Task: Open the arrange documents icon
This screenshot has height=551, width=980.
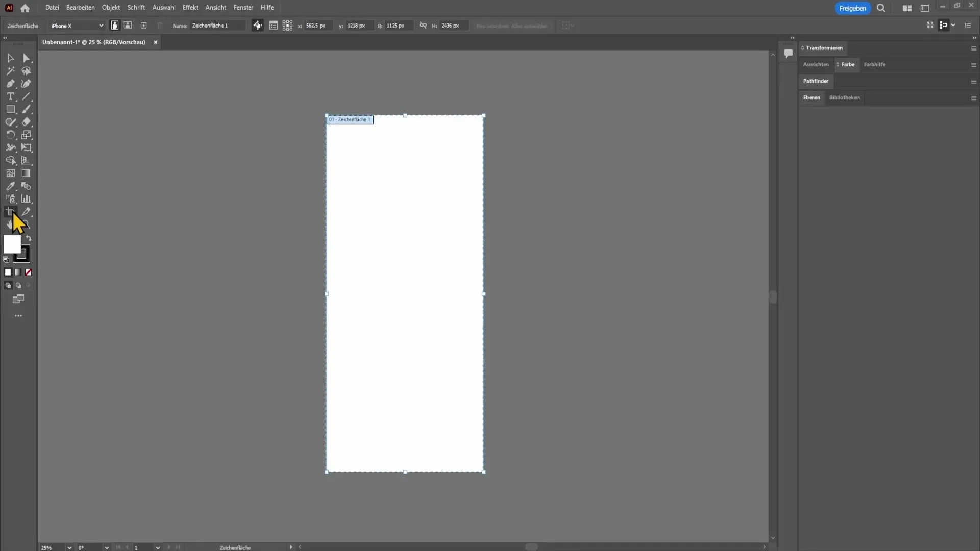Action: click(x=907, y=8)
